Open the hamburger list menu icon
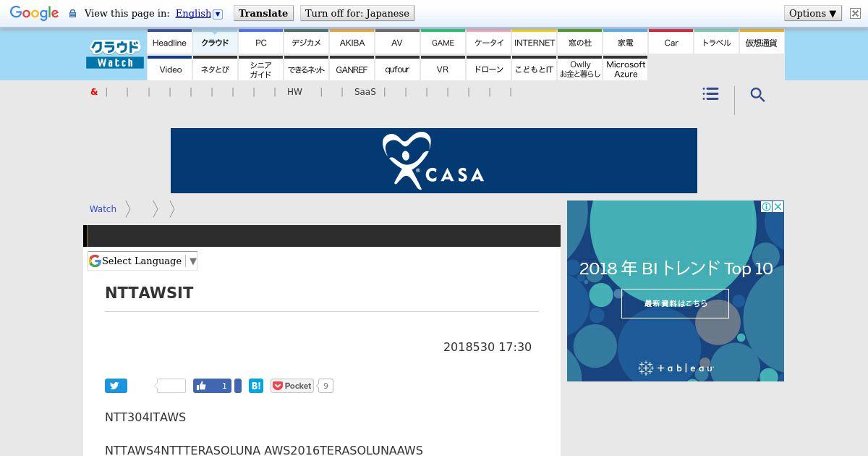 (710, 94)
